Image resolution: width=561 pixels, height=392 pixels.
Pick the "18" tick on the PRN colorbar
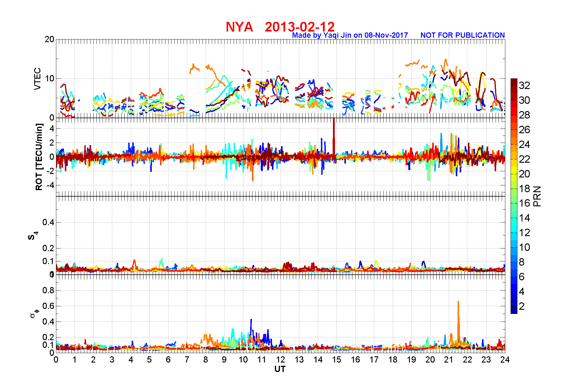point(524,189)
